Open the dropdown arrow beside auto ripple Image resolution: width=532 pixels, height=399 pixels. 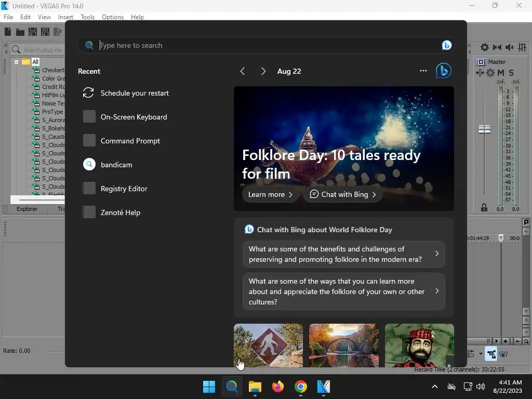481,354
